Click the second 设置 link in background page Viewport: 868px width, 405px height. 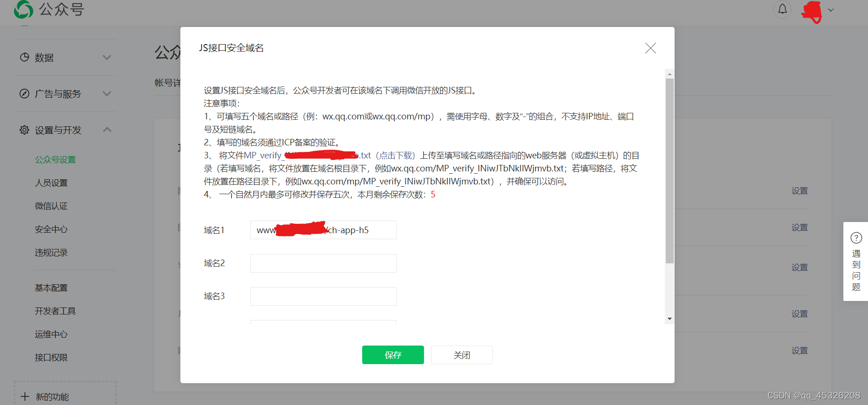(800, 228)
